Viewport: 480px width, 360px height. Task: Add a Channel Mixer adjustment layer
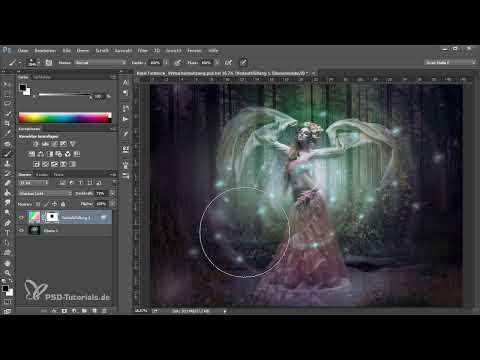pos(68,154)
